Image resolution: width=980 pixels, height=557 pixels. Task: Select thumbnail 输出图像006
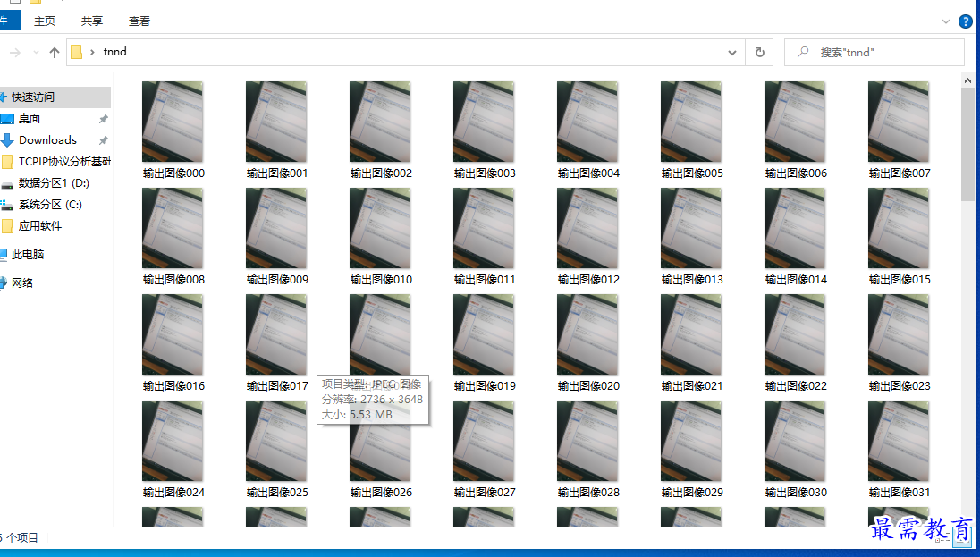click(795, 122)
